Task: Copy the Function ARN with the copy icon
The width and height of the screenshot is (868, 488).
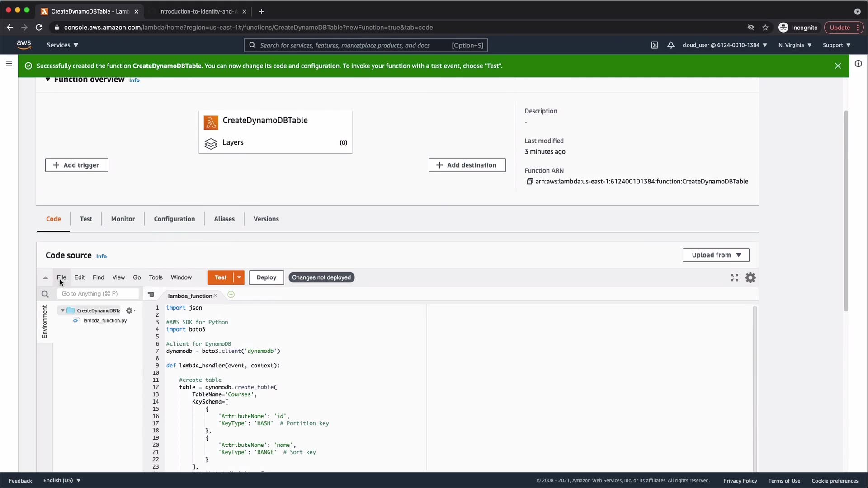Action: 529,182
